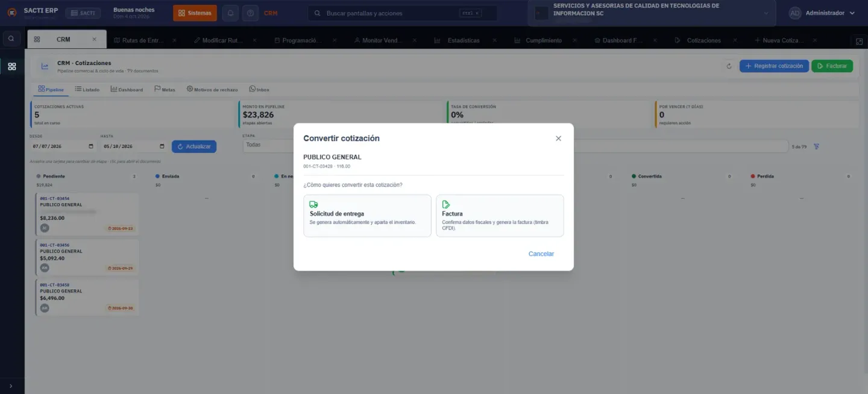The image size is (868, 394).
Task: Select the Pipeline view tab
Action: pos(51,89)
